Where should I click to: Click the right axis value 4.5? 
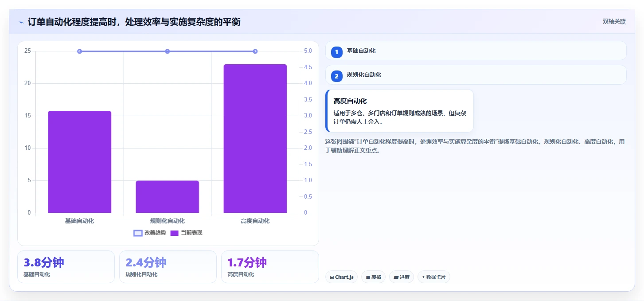(308, 67)
